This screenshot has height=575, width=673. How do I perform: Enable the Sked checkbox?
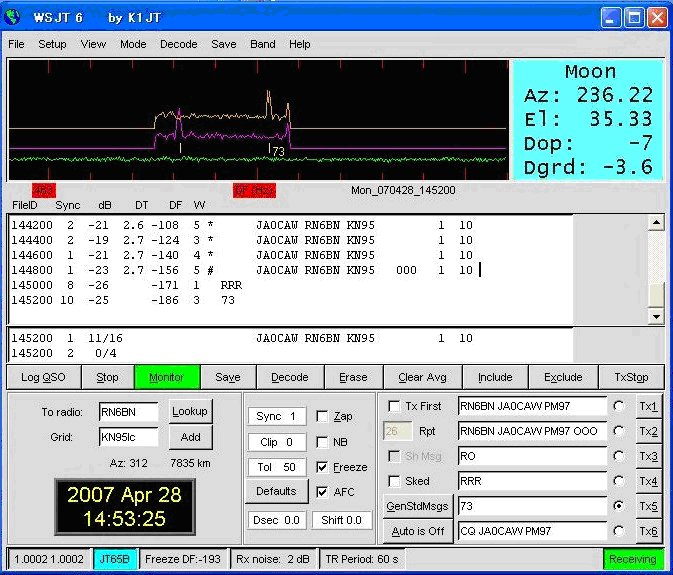[394, 481]
